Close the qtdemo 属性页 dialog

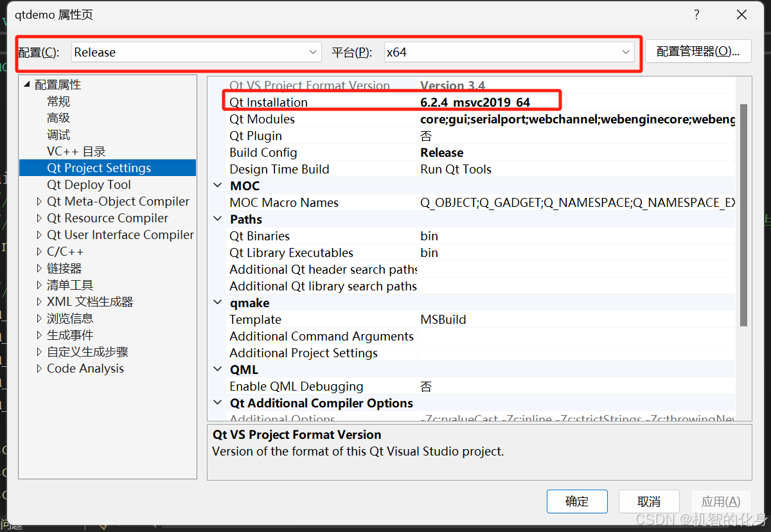[741, 15]
